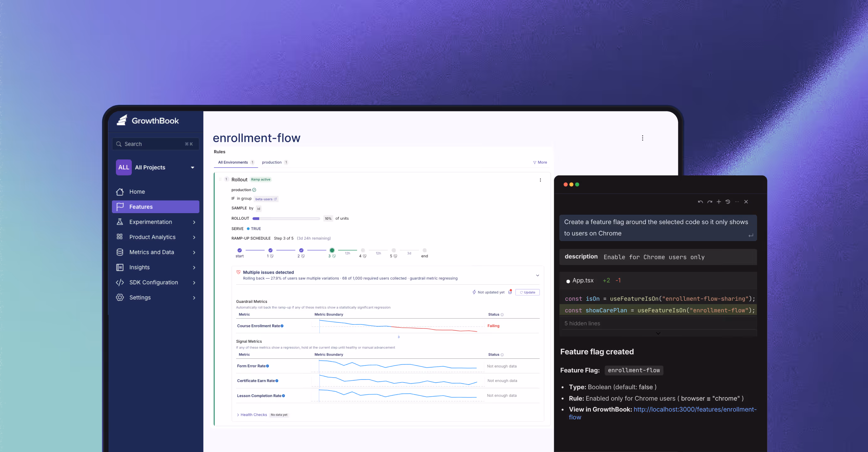
Task: Click the Update button
Action: [527, 292]
